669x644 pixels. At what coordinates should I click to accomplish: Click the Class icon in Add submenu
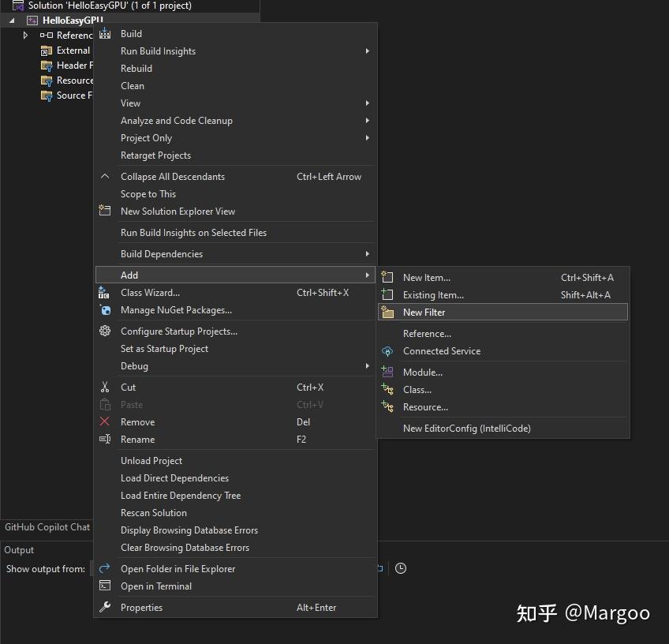[387, 389]
